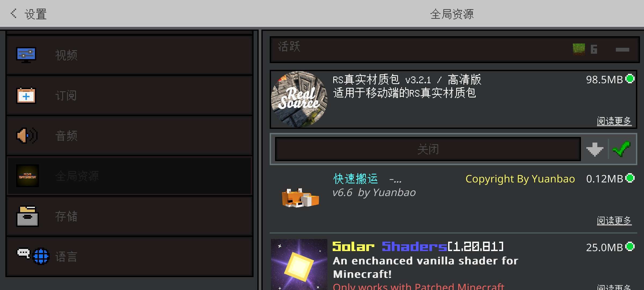The image size is (644, 290).
Task: Click the Real Source pack thumbnail
Action: click(x=299, y=99)
